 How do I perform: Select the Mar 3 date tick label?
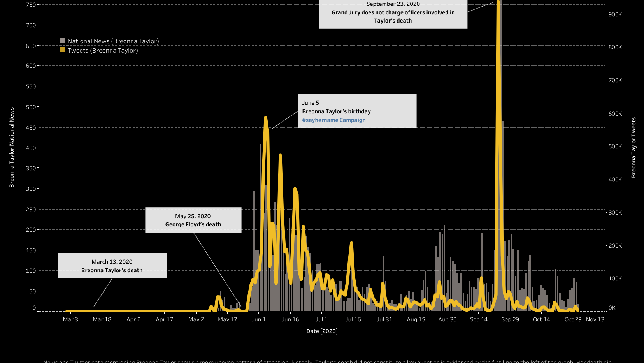tap(70, 319)
